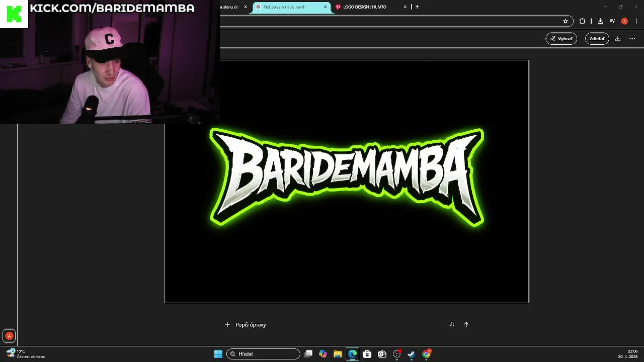
Task: Open the weather widget showing 10°C
Action: (26, 354)
